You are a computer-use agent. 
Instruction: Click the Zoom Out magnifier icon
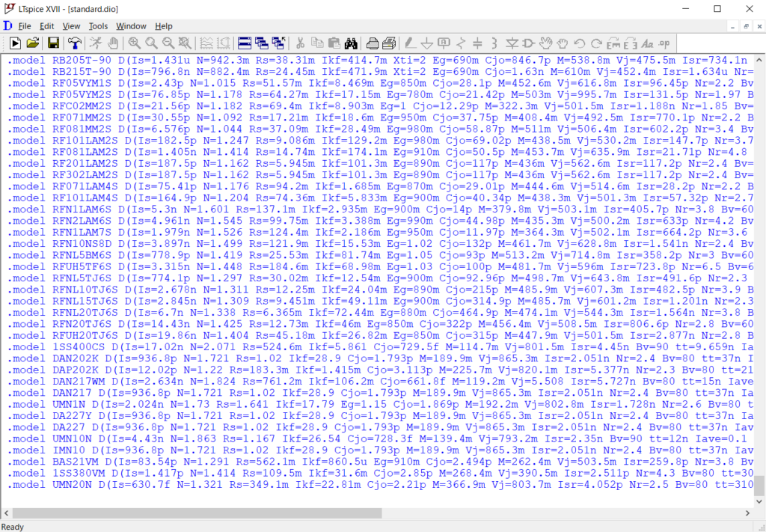click(x=168, y=43)
